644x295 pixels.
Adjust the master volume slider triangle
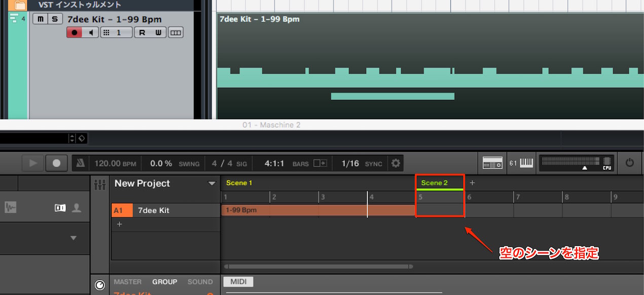coord(584,168)
